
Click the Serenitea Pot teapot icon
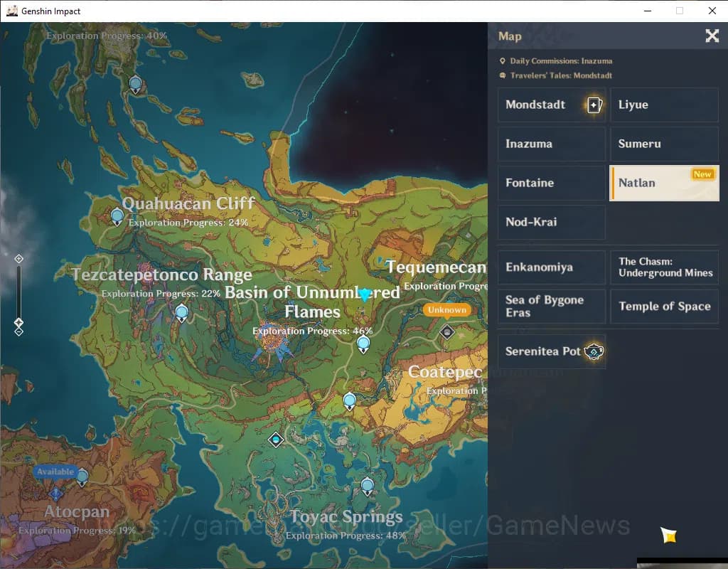point(594,351)
